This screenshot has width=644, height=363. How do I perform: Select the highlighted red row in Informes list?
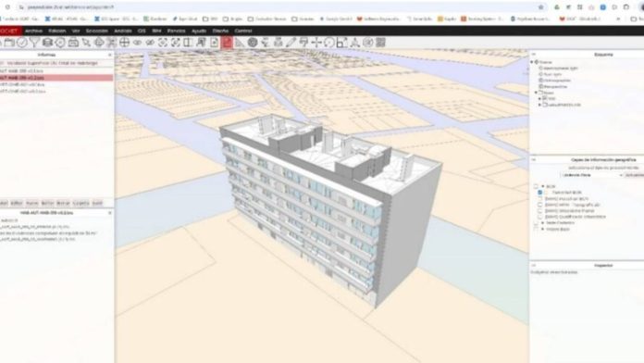coord(56,78)
